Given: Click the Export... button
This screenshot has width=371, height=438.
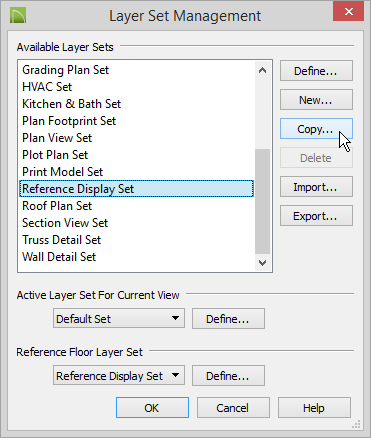Looking at the screenshot, I should tap(316, 216).
